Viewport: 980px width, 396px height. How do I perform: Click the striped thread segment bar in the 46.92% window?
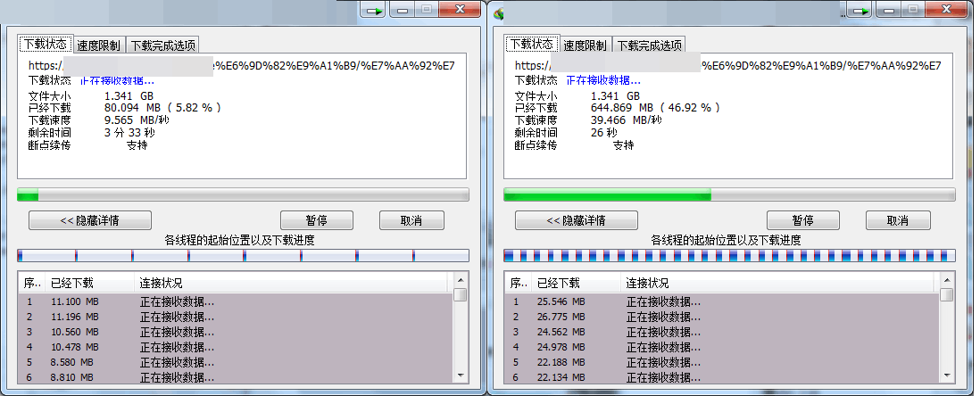pos(729,255)
